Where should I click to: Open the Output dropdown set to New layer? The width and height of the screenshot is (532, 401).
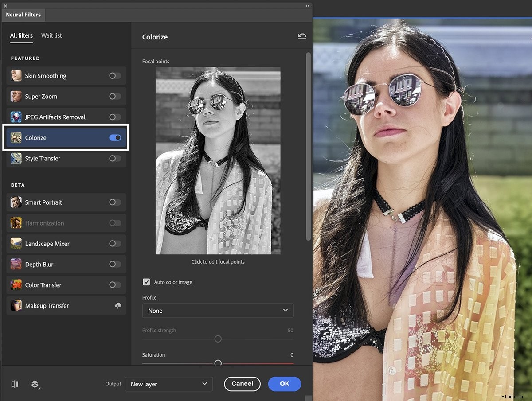(x=169, y=384)
